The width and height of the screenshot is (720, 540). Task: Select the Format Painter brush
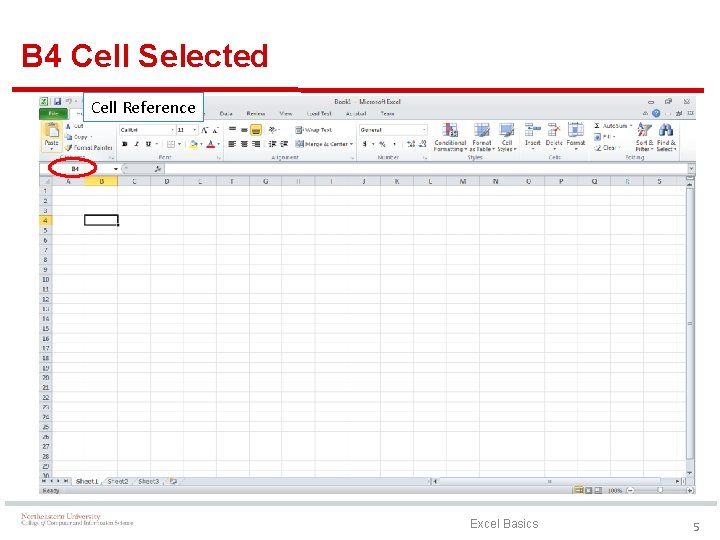pyautogui.click(x=68, y=148)
